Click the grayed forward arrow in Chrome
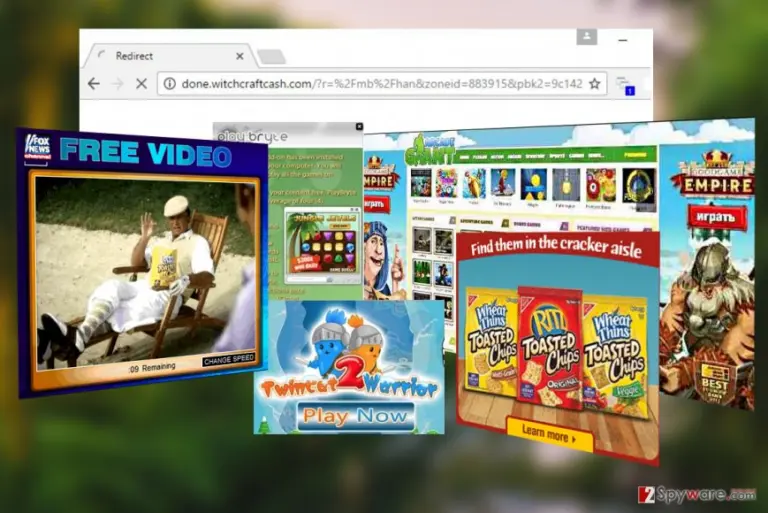 click(x=118, y=84)
